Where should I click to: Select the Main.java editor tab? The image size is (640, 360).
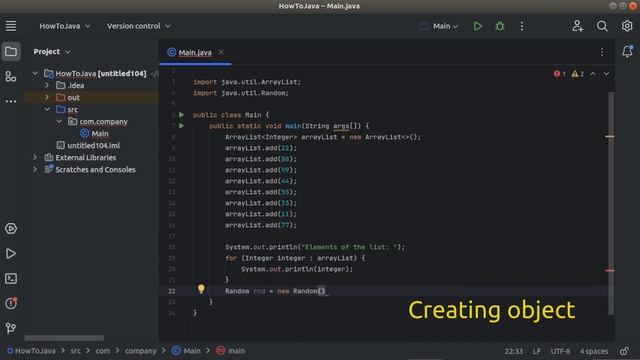pyautogui.click(x=195, y=52)
